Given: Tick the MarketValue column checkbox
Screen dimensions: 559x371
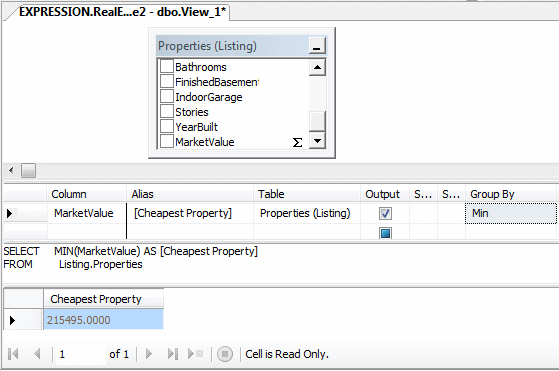Looking at the screenshot, I should (166, 141).
